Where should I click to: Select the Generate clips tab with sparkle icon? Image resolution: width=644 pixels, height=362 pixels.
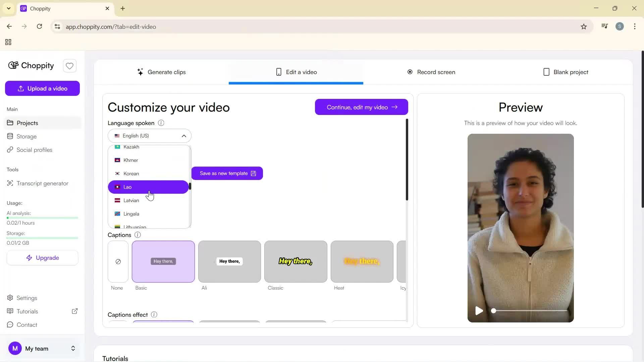162,72
